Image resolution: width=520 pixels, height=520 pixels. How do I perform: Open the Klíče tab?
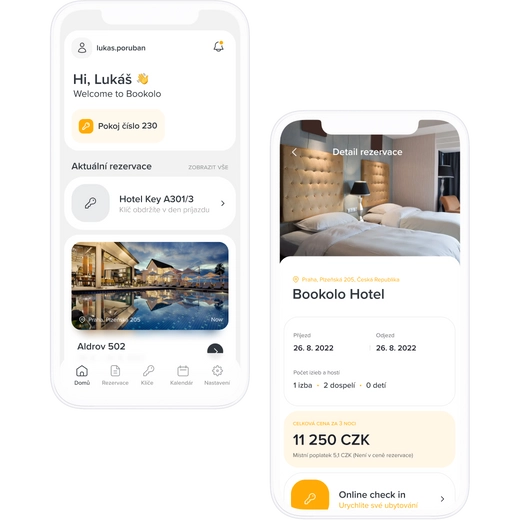coord(148,375)
